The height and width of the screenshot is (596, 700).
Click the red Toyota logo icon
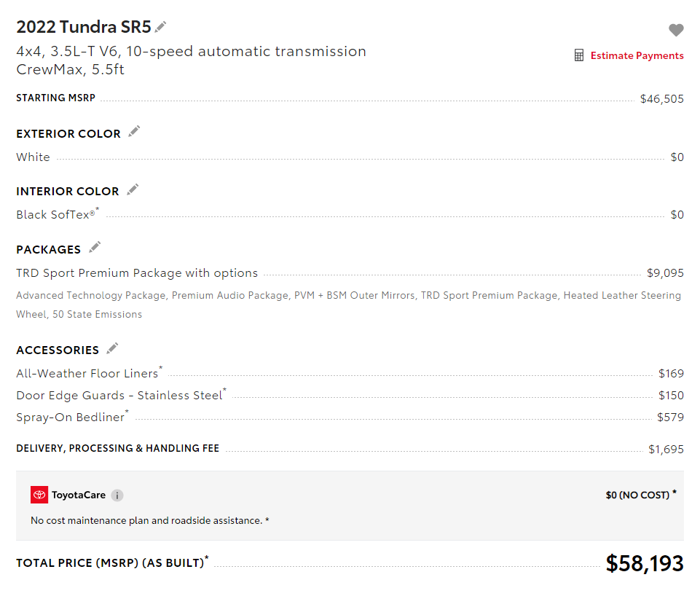click(39, 495)
